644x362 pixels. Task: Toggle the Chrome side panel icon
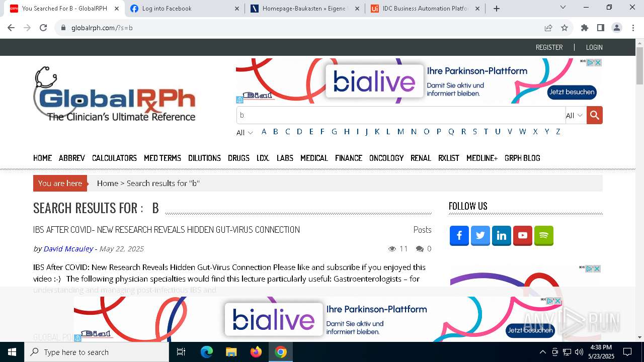600,28
